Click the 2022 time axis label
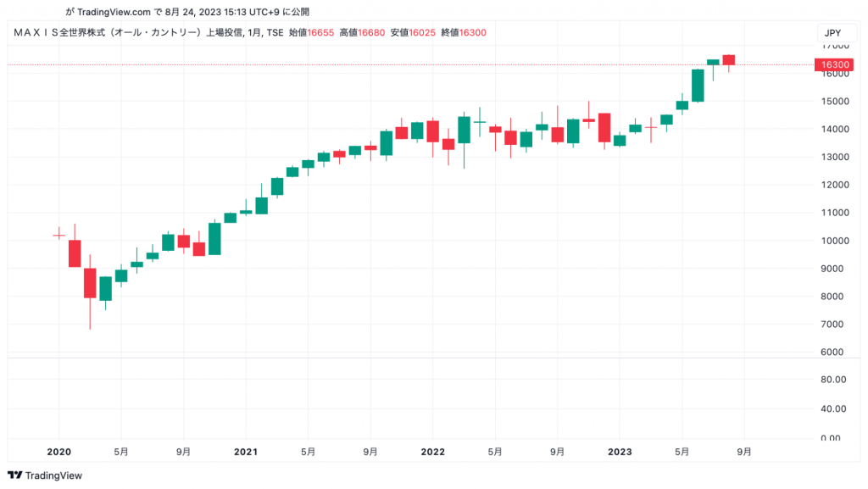The height and width of the screenshot is (489, 868). 433,452
